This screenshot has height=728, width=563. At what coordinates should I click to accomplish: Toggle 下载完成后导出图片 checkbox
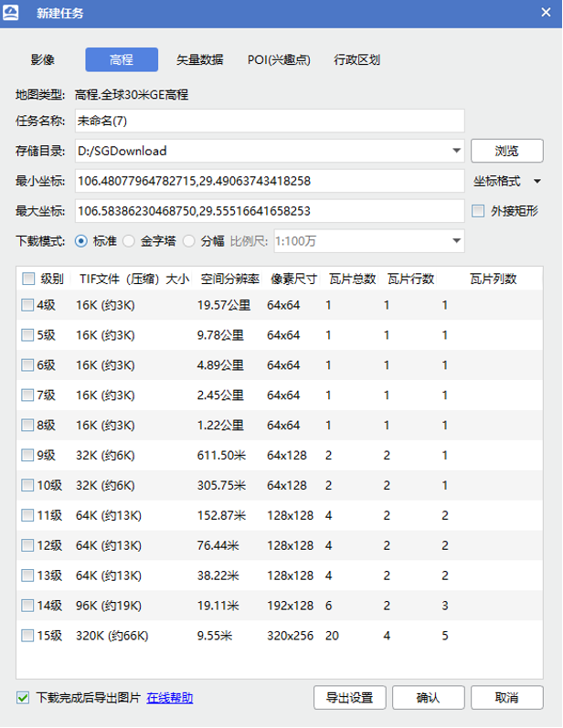pyautogui.click(x=24, y=698)
